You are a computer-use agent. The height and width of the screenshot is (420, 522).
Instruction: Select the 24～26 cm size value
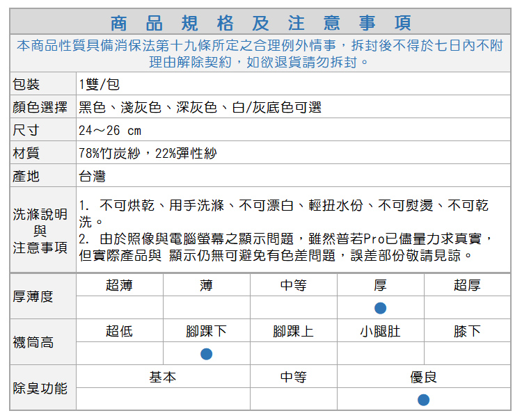[x=110, y=131]
